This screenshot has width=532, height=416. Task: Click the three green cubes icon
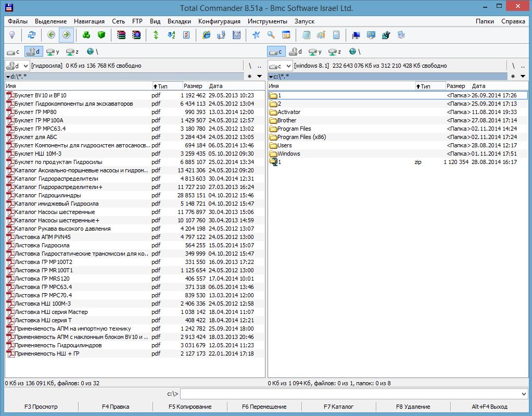86,35
